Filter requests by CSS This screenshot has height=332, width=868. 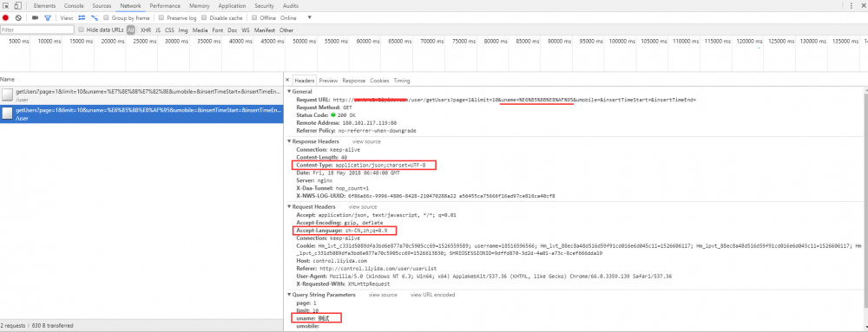pos(169,29)
